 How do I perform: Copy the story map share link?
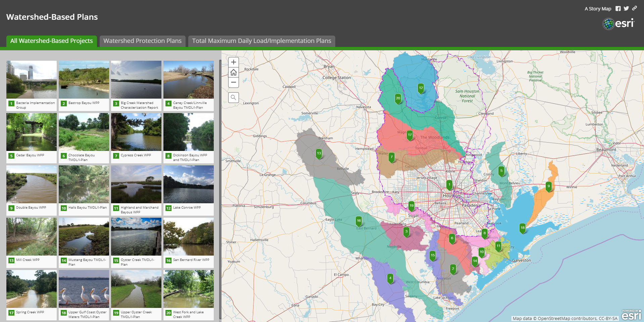[x=634, y=8]
